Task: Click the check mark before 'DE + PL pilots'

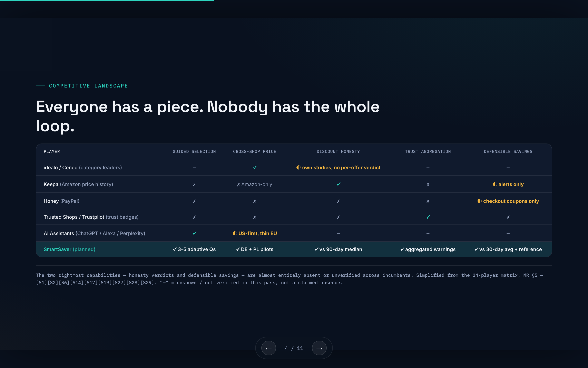Action: coord(238,249)
